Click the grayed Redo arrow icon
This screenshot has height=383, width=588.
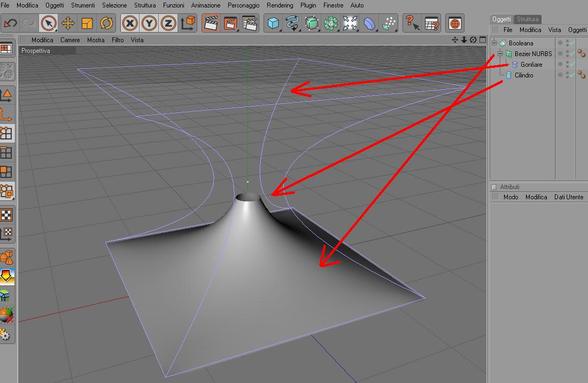coord(28,23)
